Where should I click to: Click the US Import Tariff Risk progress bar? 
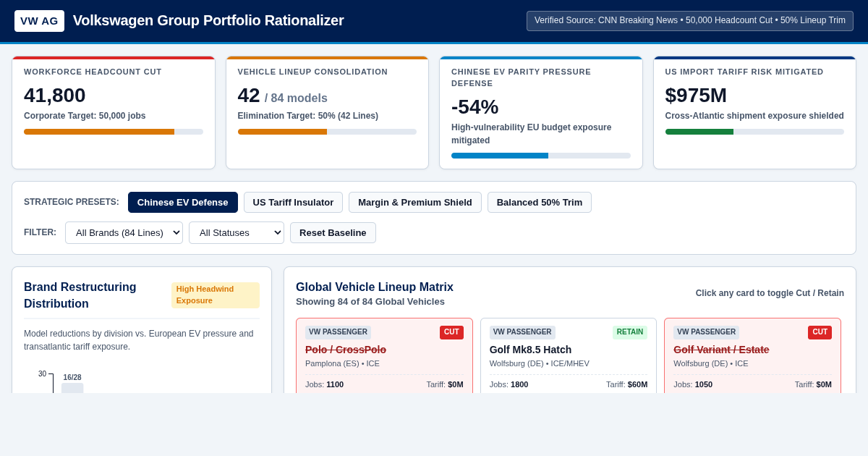coord(754,132)
